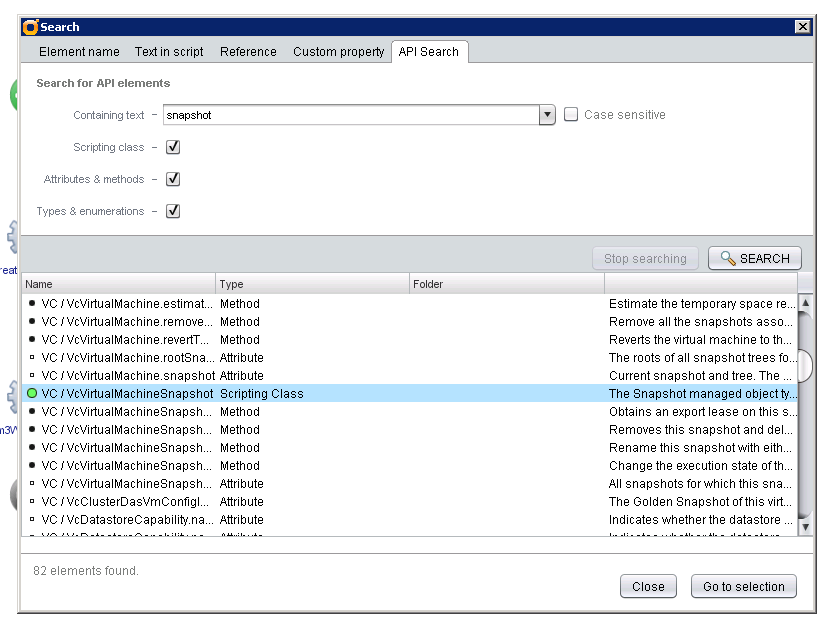Click the SEARCH button
The image size is (829, 625).
tap(754, 259)
